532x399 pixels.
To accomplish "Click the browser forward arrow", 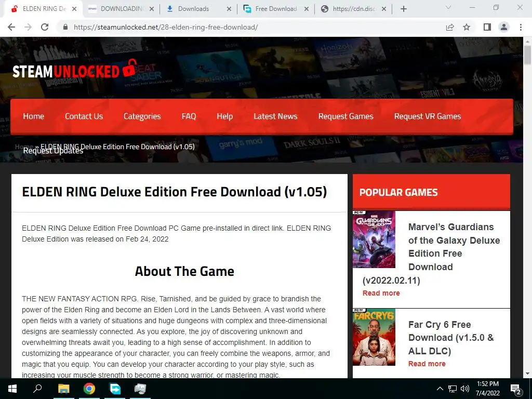I will point(28,27).
